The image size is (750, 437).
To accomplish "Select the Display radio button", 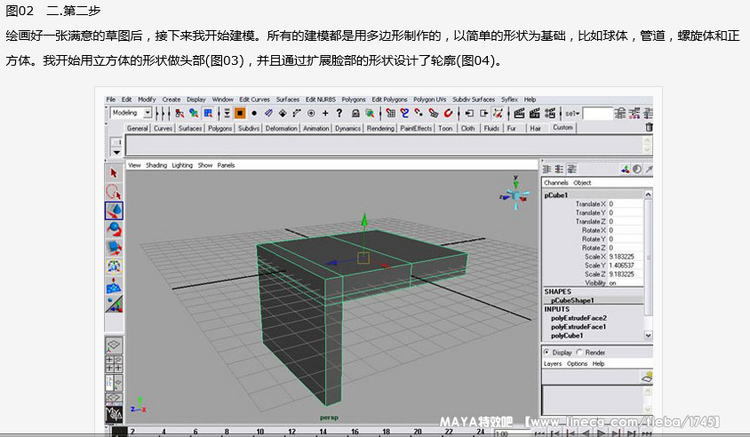I will (546, 352).
